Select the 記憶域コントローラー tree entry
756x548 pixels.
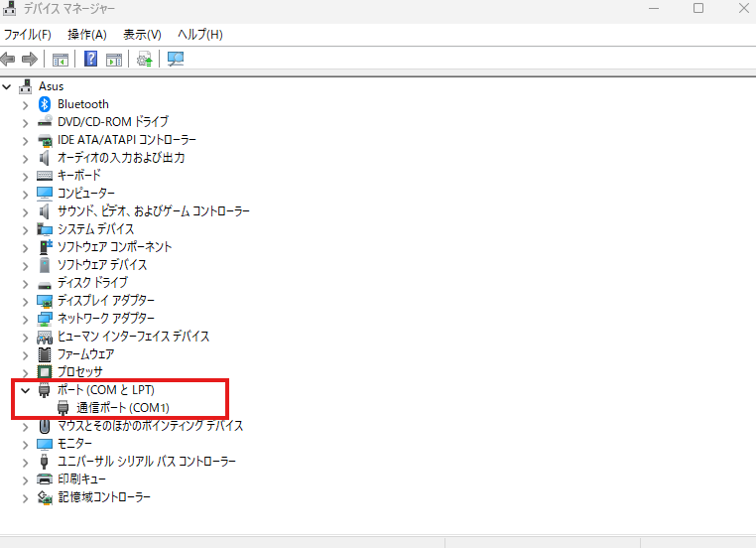104,497
